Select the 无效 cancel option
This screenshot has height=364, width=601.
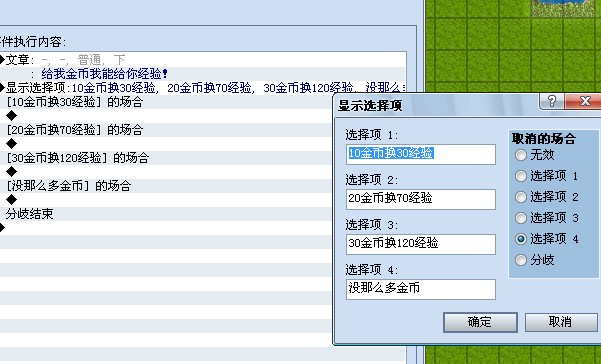(535, 155)
